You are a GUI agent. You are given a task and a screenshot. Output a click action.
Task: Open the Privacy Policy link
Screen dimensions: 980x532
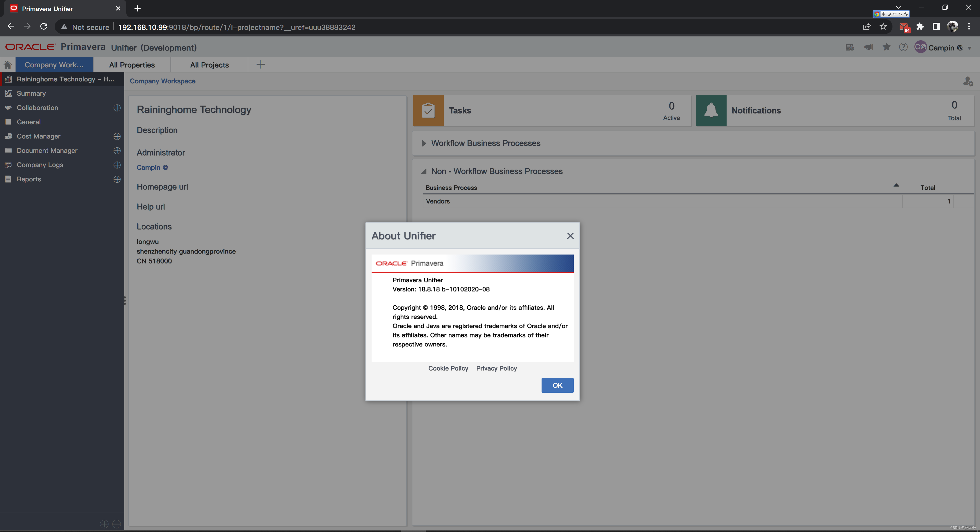point(496,368)
